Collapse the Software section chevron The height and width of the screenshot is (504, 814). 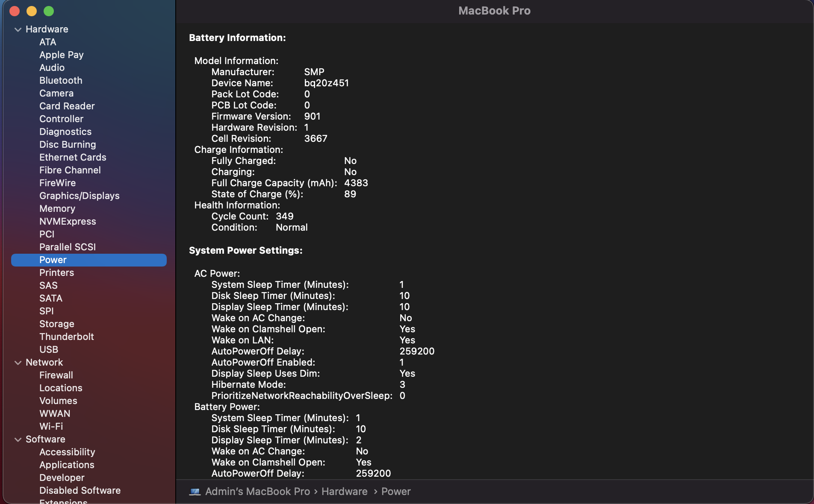18,440
